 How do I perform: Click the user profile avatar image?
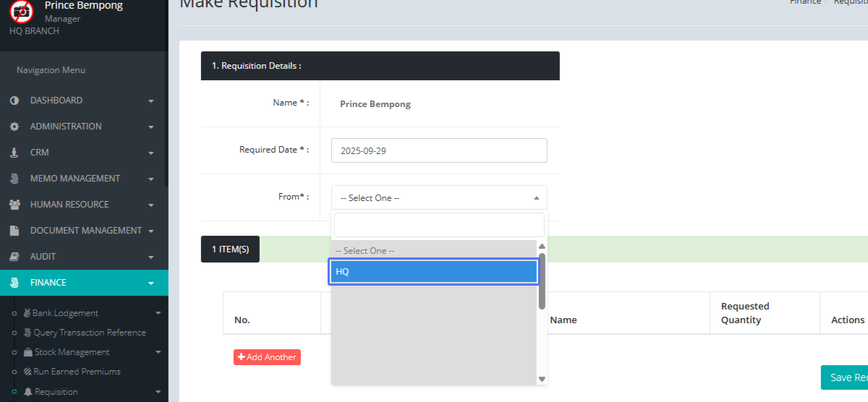click(x=22, y=11)
